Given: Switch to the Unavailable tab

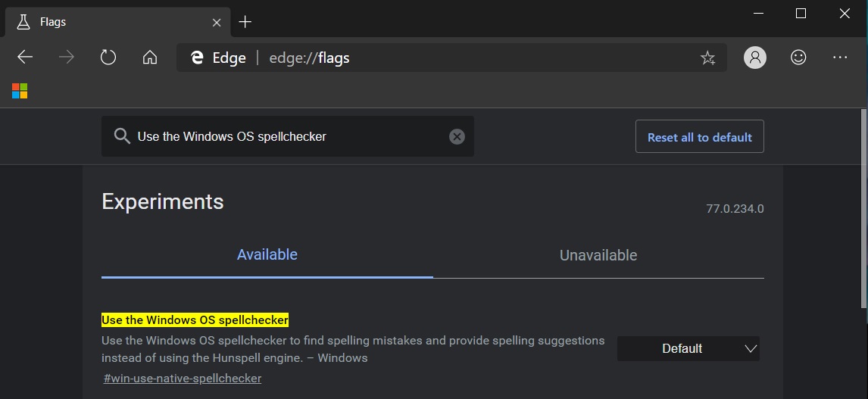Looking at the screenshot, I should click(x=598, y=255).
